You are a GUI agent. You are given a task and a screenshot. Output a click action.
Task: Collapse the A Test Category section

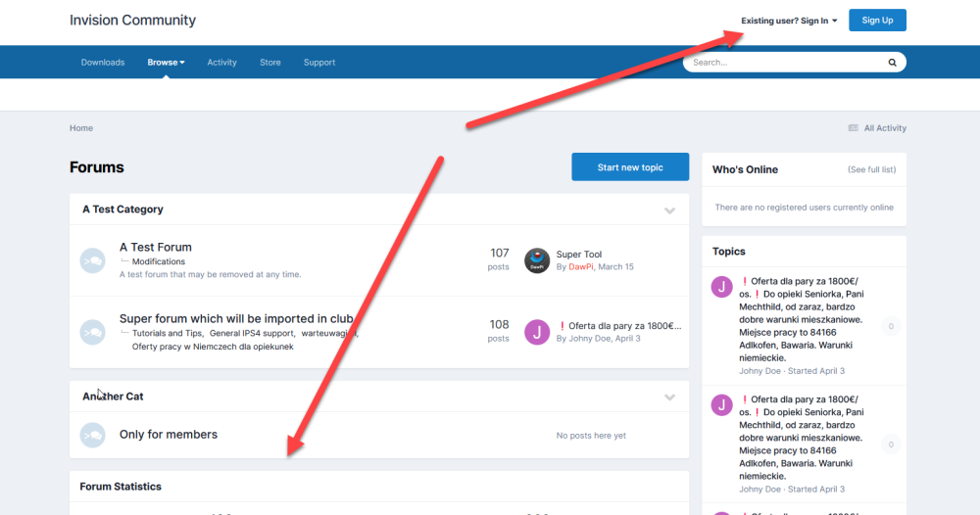pyautogui.click(x=669, y=211)
